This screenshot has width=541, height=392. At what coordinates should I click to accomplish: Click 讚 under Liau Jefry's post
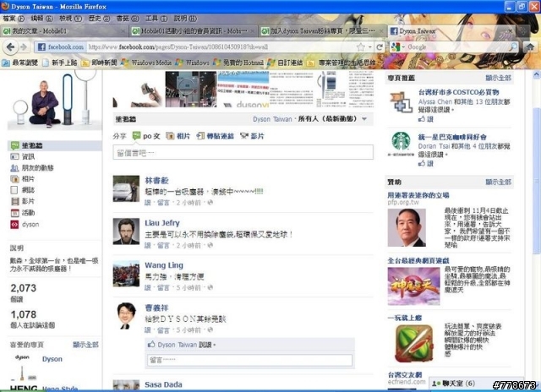[x=148, y=246]
